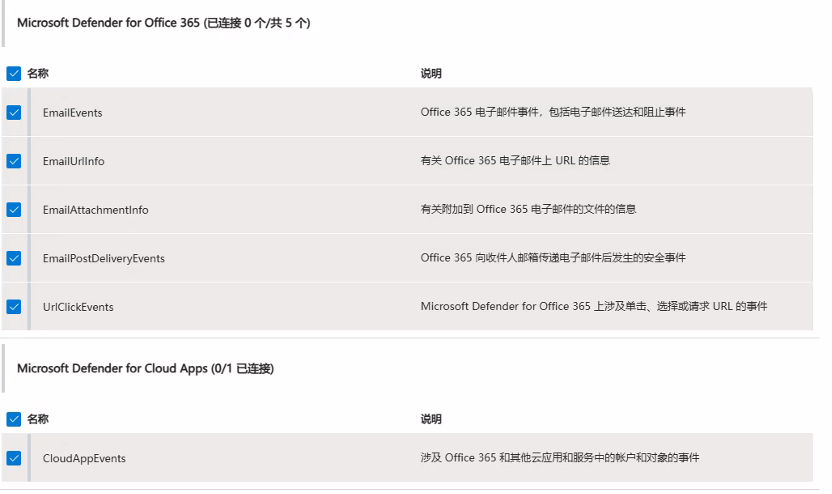Click the EmailAttachmentInfo table name
Image resolution: width=832 pixels, height=494 pixels.
click(96, 210)
